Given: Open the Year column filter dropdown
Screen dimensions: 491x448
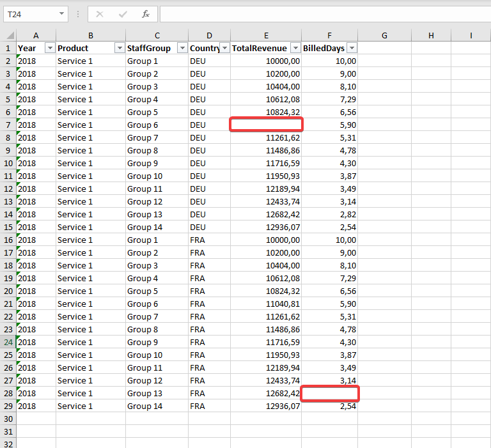Looking at the screenshot, I should [50, 49].
